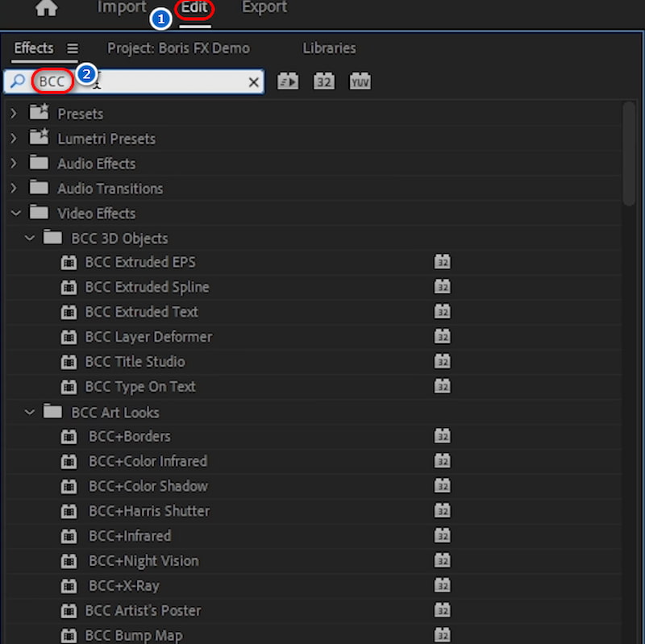Click 32-bit badge for BCC Extruded EPS

coord(442,261)
